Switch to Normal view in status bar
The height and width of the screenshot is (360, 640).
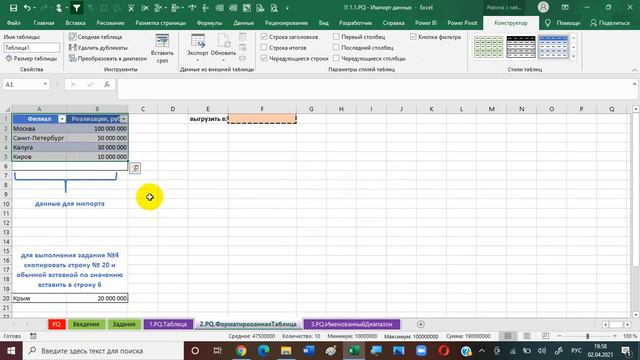pos(508,336)
